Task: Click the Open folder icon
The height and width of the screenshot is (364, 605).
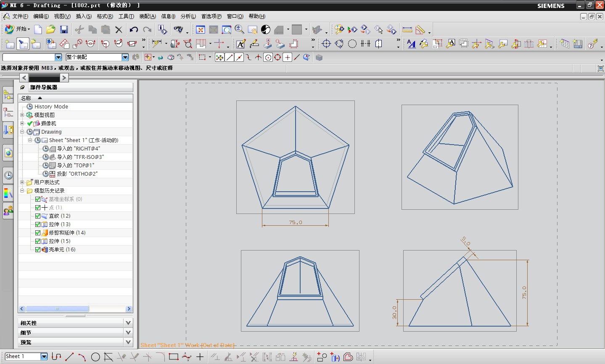Action: point(51,29)
